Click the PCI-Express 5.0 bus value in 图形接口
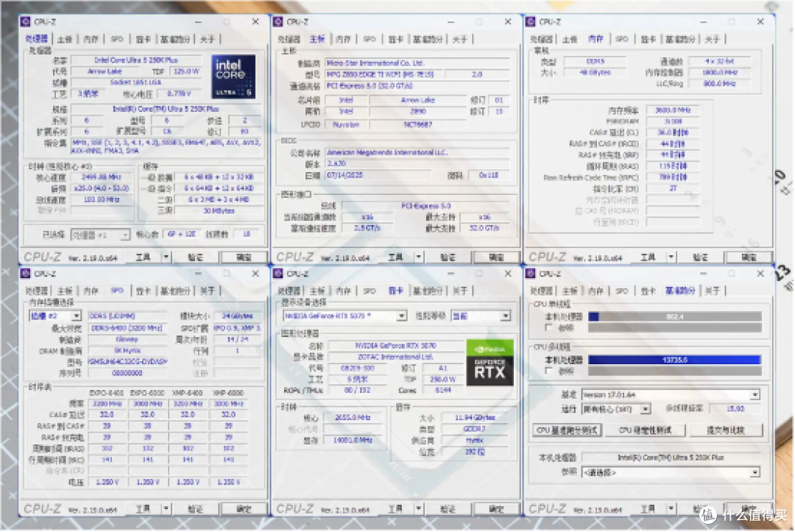The height and width of the screenshot is (532, 795). (x=426, y=206)
